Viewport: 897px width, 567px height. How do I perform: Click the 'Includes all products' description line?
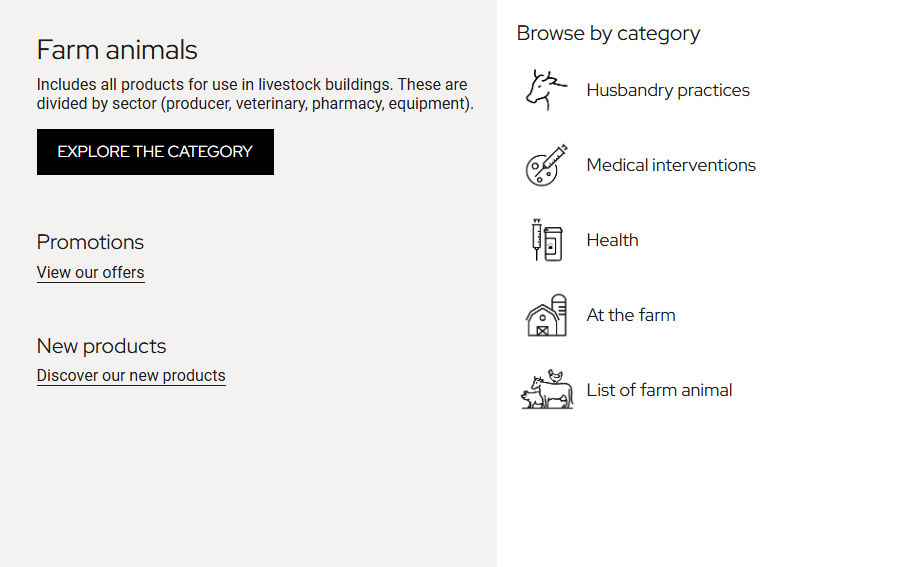[x=252, y=85]
